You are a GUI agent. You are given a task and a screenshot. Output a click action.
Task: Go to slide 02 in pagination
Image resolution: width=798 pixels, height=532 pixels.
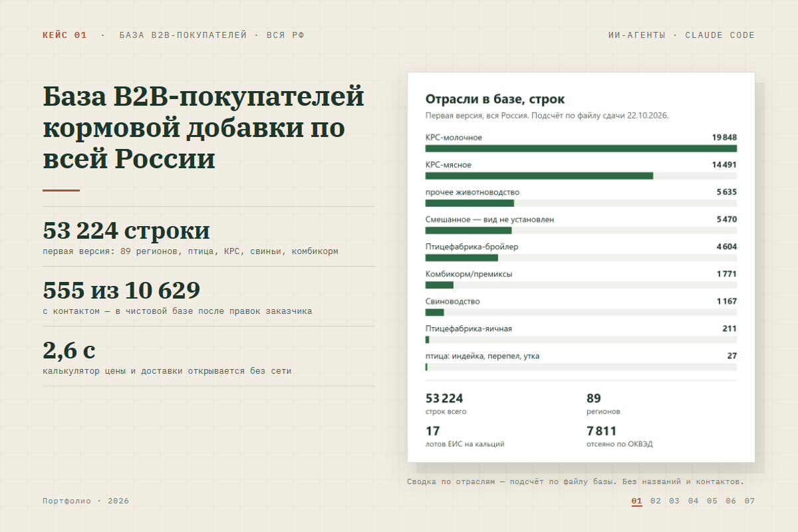click(x=656, y=501)
